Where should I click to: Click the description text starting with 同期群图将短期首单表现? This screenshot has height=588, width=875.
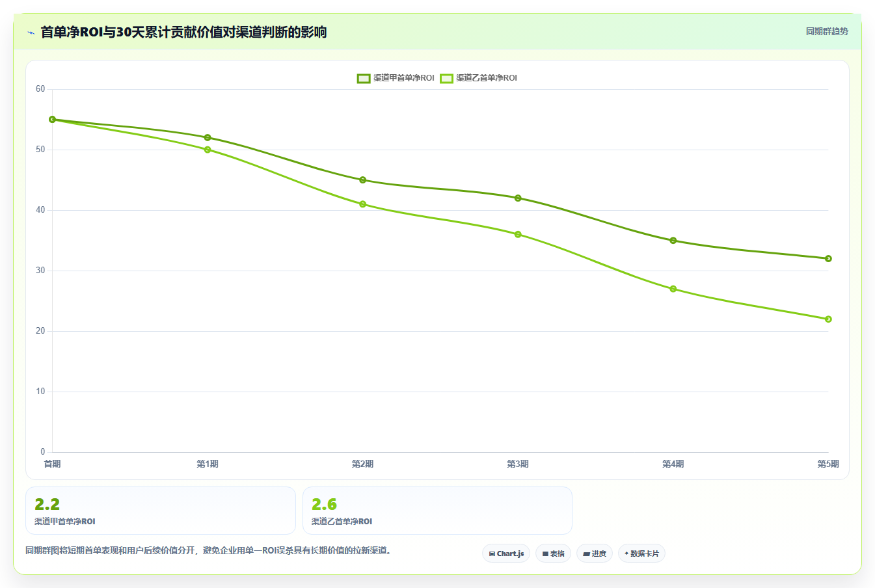coord(209,550)
